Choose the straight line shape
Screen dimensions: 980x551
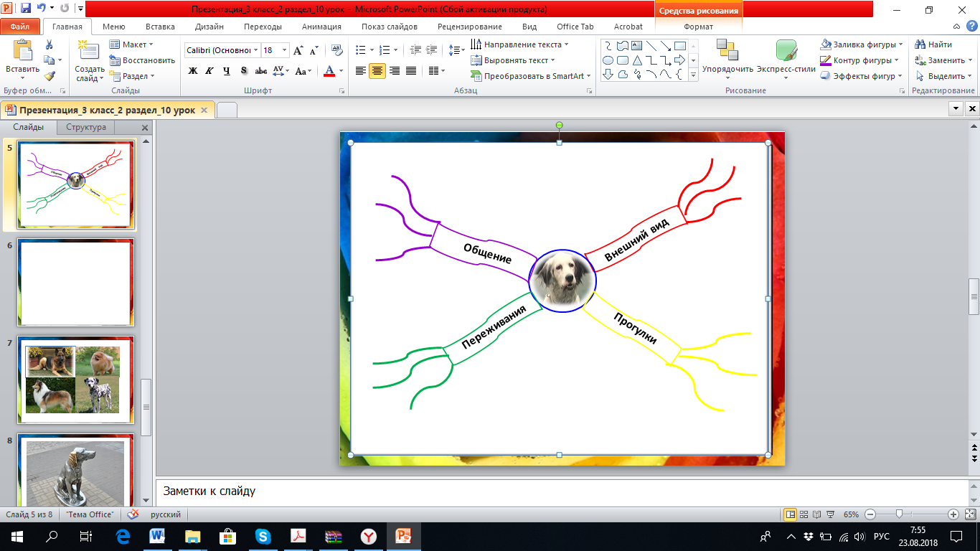click(x=651, y=46)
